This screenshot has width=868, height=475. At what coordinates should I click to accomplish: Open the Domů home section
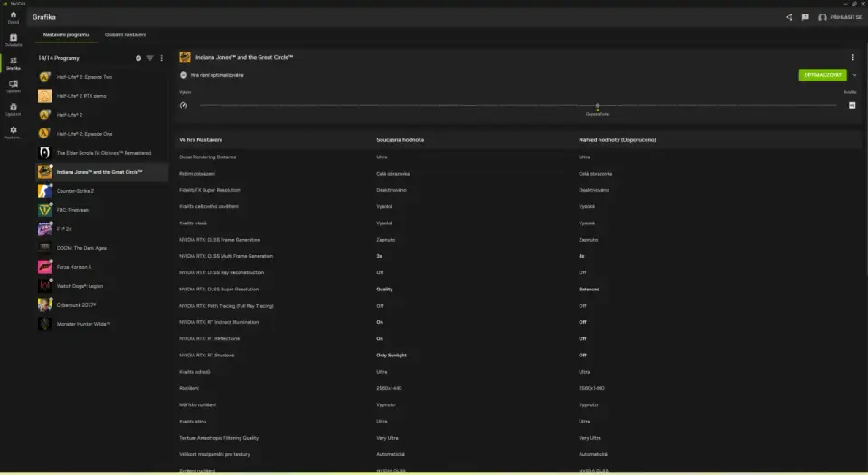(x=14, y=17)
